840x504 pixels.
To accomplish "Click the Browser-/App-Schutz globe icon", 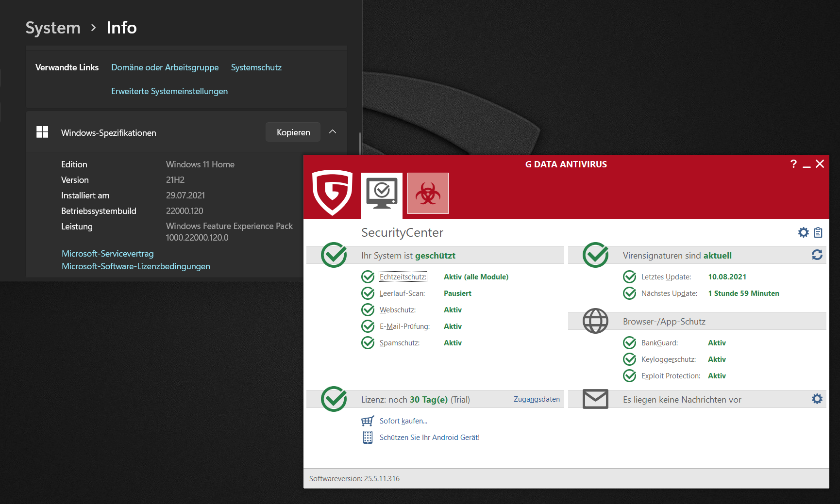I will click(x=596, y=321).
